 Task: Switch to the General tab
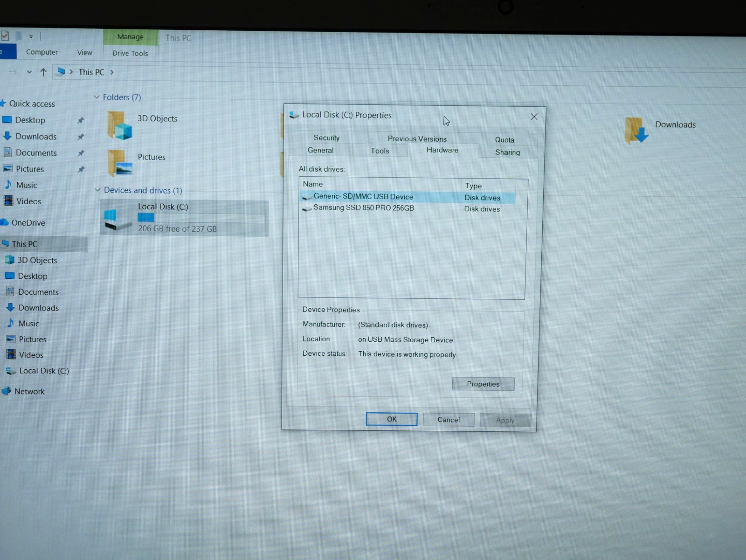320,150
